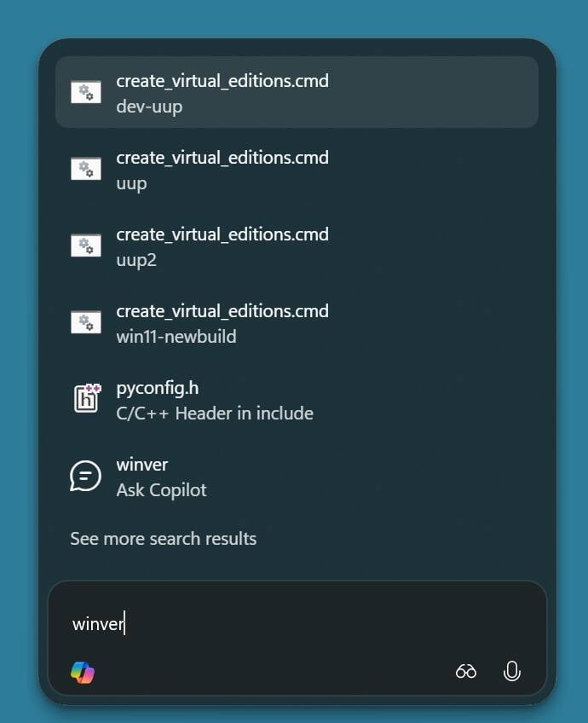
Task: Click the Ask Copilot chat bubble icon
Action: [85, 476]
